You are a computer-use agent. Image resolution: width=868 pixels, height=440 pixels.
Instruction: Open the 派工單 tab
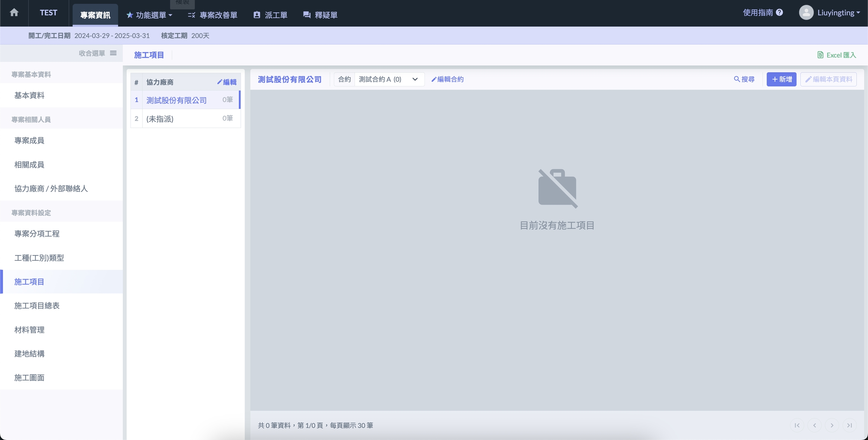(x=270, y=15)
